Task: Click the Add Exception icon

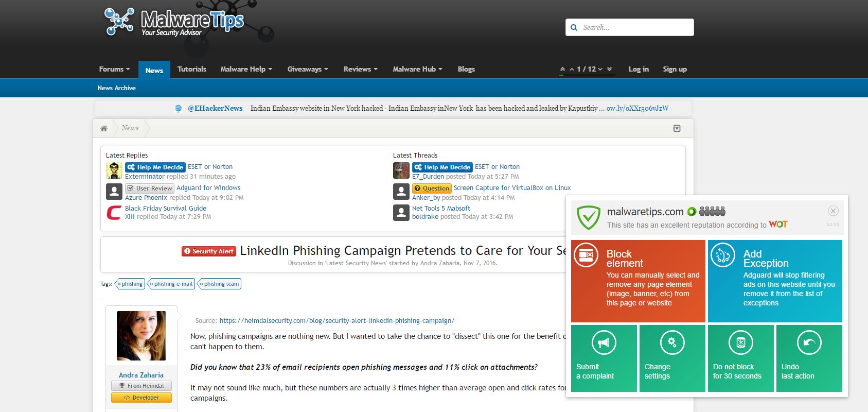Action: click(x=723, y=254)
